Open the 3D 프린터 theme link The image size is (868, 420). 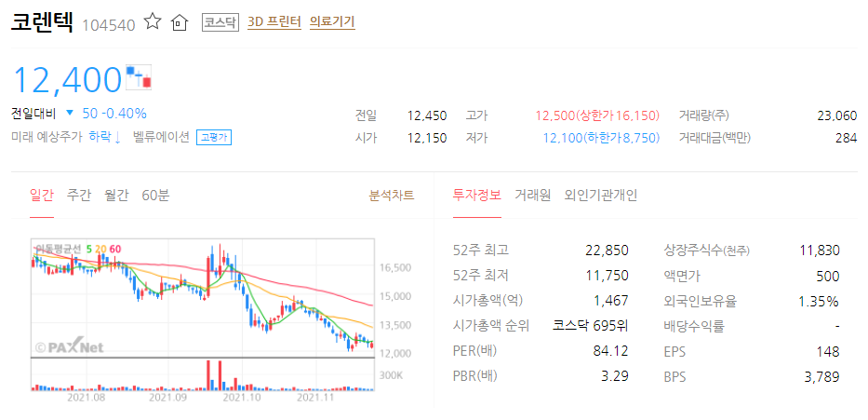274,22
